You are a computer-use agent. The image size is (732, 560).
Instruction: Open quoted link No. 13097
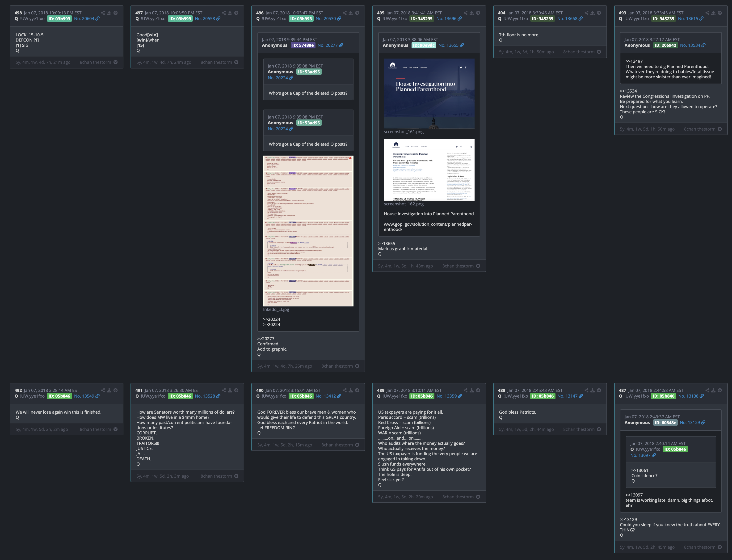coord(643,455)
